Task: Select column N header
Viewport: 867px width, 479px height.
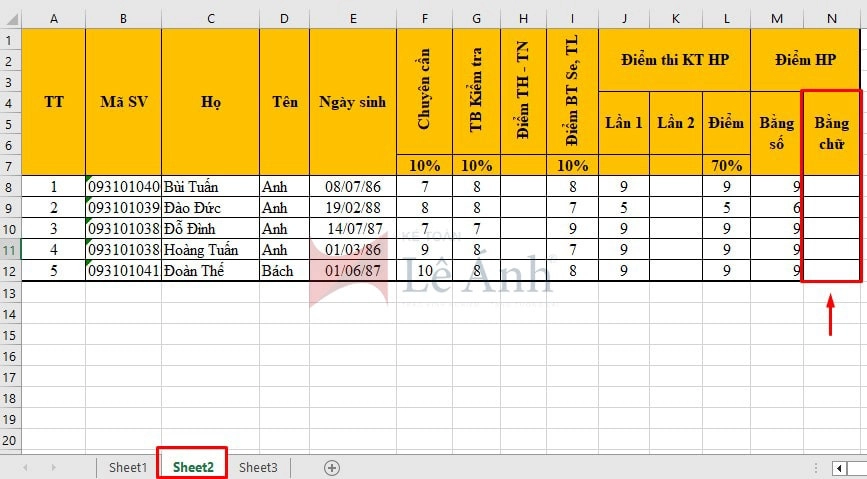Action: 832,18
